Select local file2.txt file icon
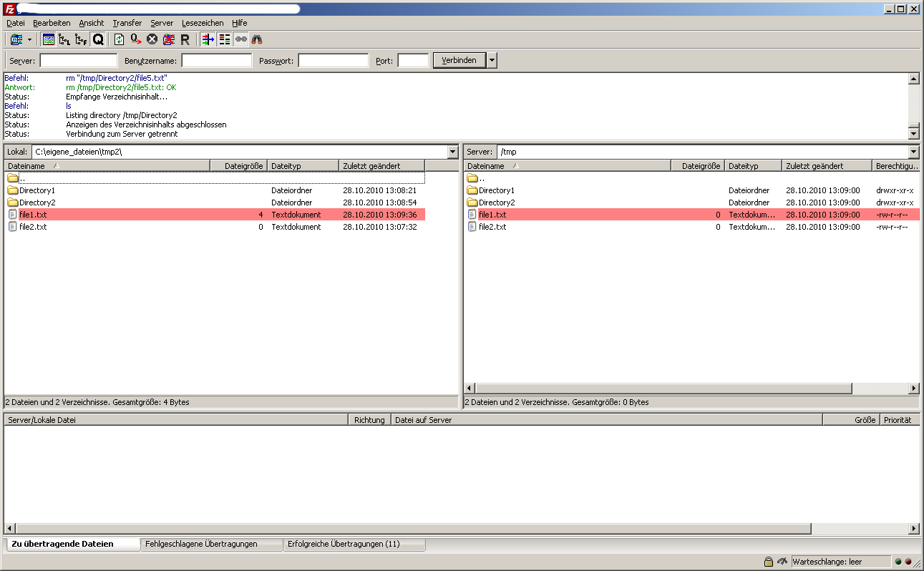The height and width of the screenshot is (571, 924). pos(13,227)
